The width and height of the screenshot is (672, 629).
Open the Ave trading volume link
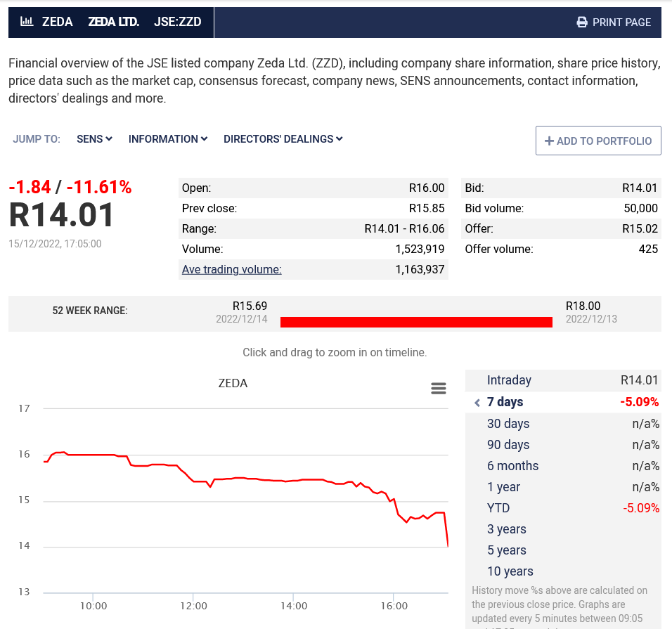231,269
